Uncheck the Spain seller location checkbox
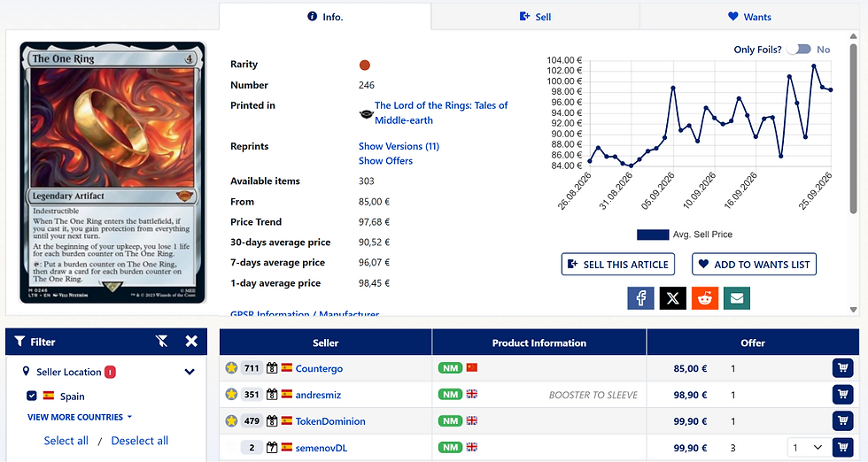The image size is (868, 462). tap(32, 396)
